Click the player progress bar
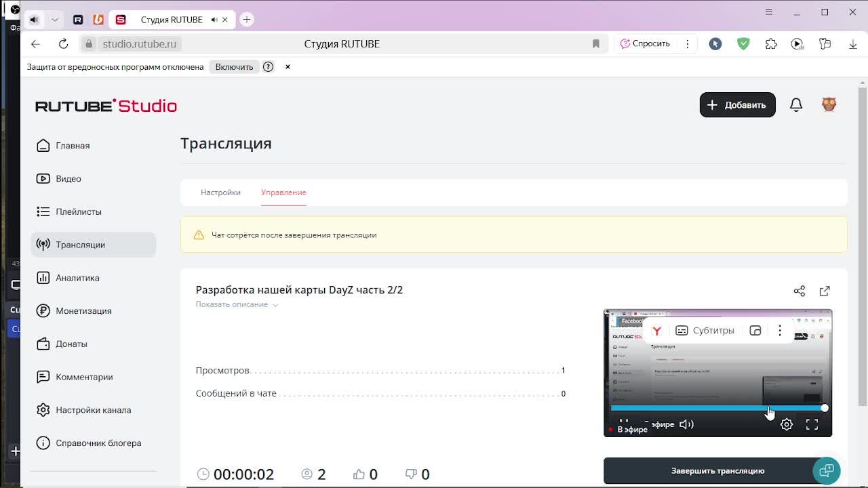 (717, 408)
